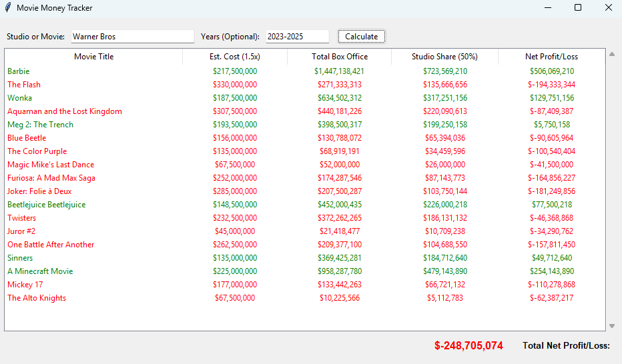
Task: Click Magic Mike's studio share $26,000,000
Action: pos(445,165)
